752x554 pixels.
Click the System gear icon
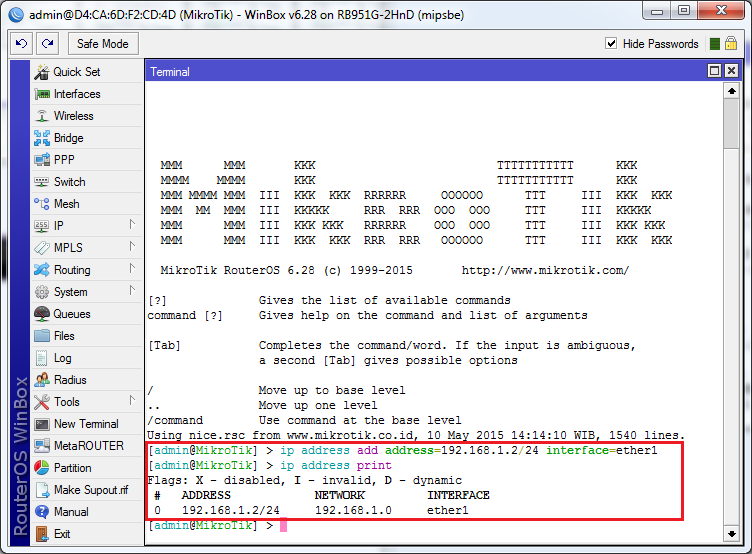click(42, 292)
